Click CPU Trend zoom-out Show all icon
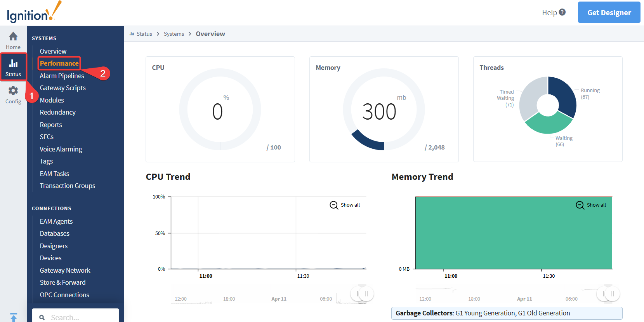 334,205
